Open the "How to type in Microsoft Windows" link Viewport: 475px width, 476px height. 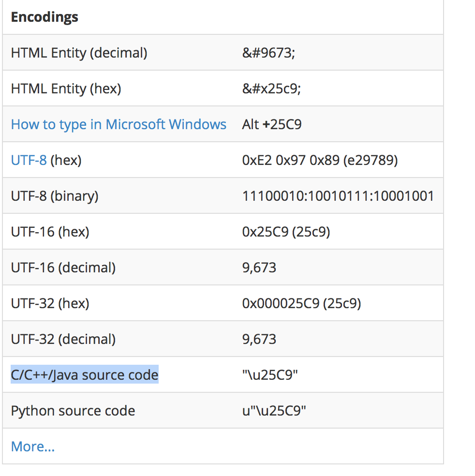click(x=119, y=124)
